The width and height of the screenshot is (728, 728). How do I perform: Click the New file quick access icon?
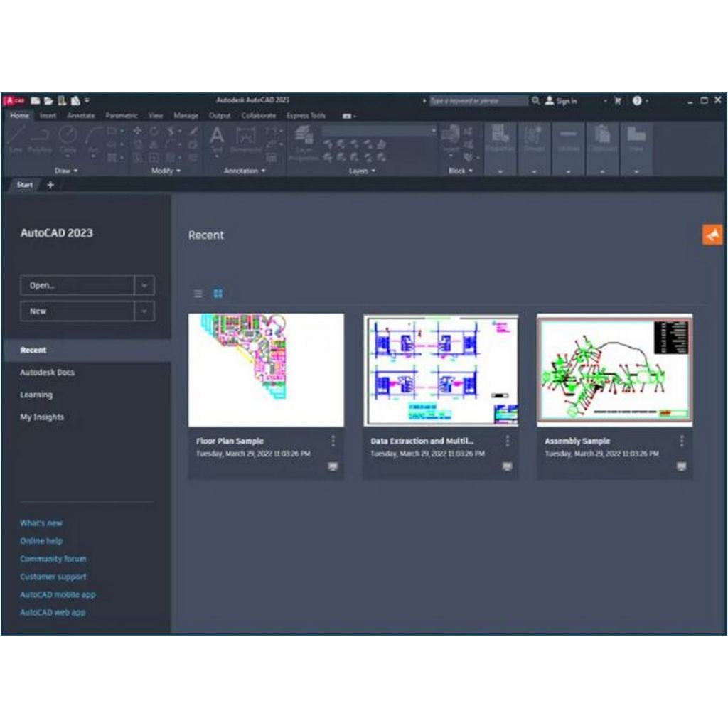pyautogui.click(x=36, y=100)
